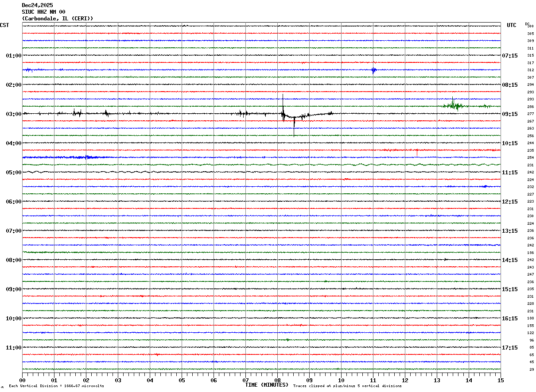This screenshot has width=536, height=392.
Task: Select the 09:00 CST row label
Action: point(14,289)
